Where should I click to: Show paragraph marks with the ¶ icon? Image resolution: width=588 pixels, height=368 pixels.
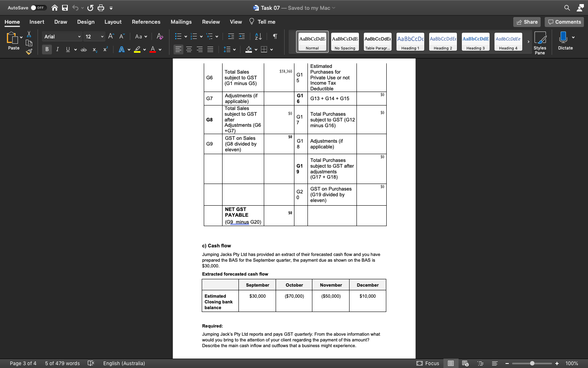(276, 36)
